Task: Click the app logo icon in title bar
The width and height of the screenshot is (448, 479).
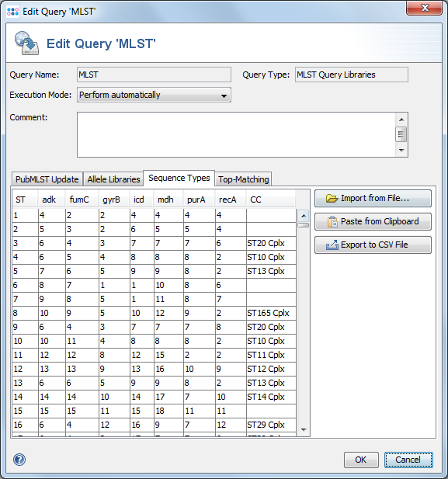Action: (x=12, y=12)
